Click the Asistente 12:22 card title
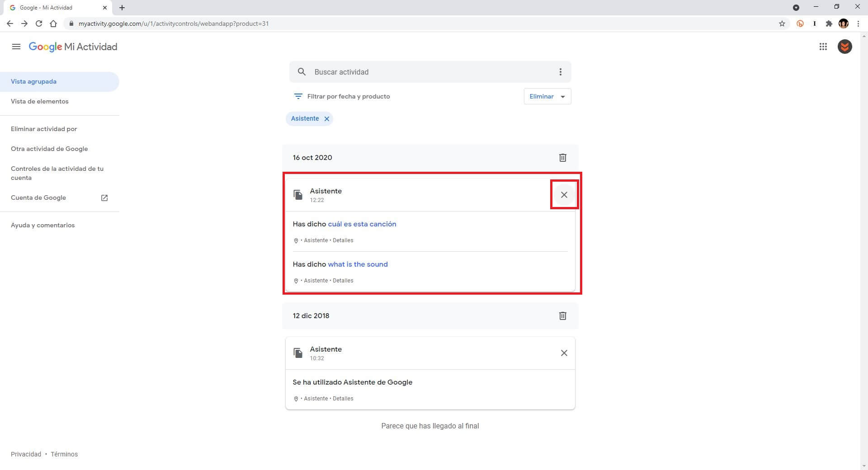 pyautogui.click(x=326, y=191)
